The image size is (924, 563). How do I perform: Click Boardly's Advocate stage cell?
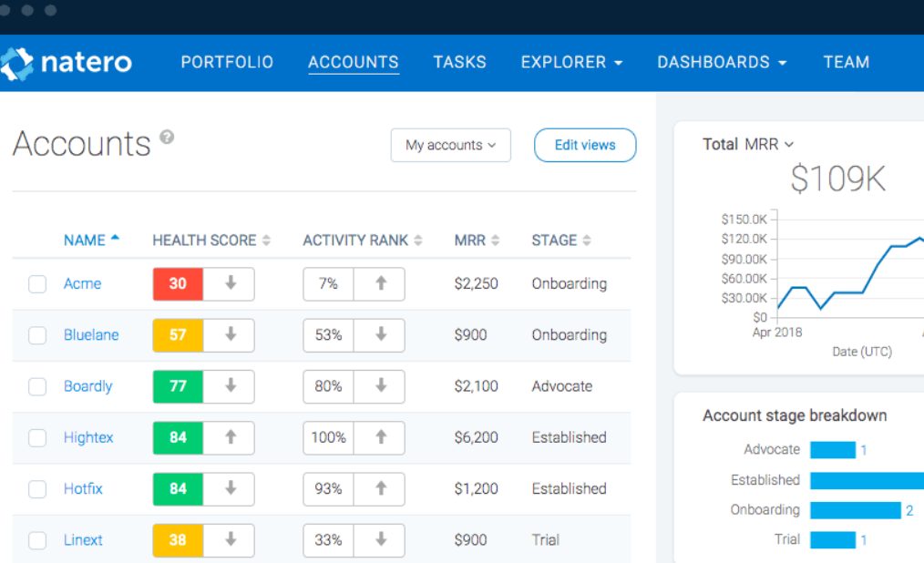pos(562,386)
